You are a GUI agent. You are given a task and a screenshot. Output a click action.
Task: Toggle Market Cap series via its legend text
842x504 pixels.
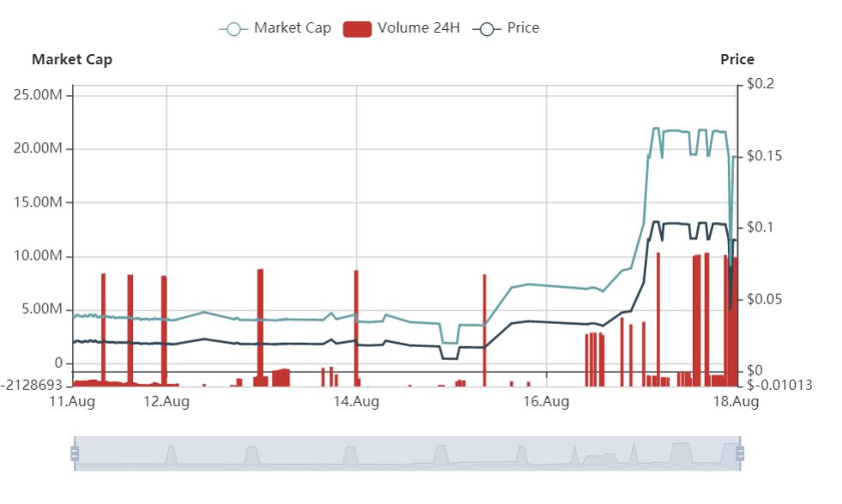coord(292,28)
